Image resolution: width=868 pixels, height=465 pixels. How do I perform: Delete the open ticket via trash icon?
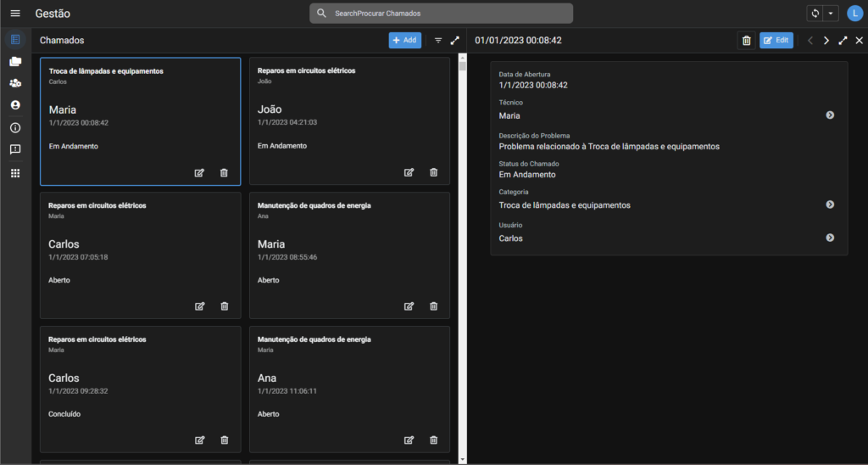point(746,40)
